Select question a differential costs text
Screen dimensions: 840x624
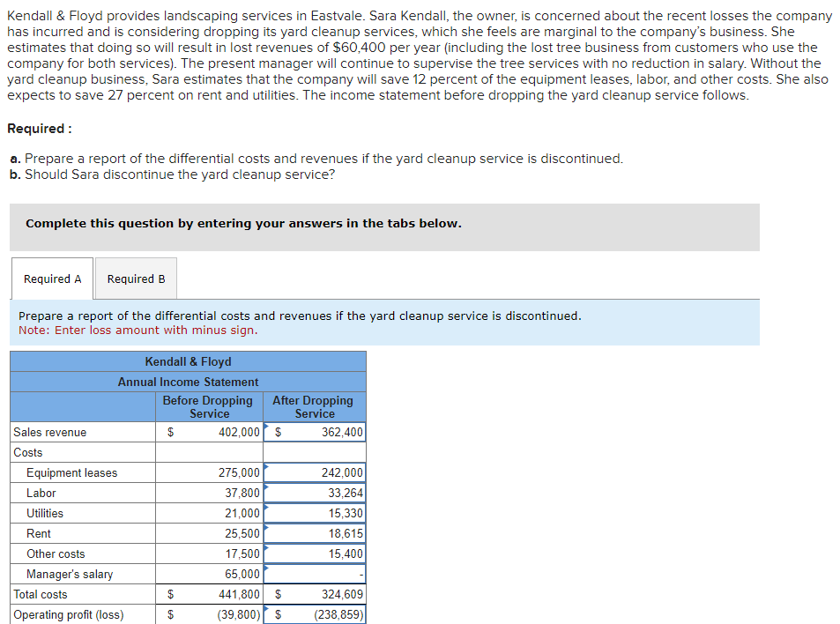[316, 159]
